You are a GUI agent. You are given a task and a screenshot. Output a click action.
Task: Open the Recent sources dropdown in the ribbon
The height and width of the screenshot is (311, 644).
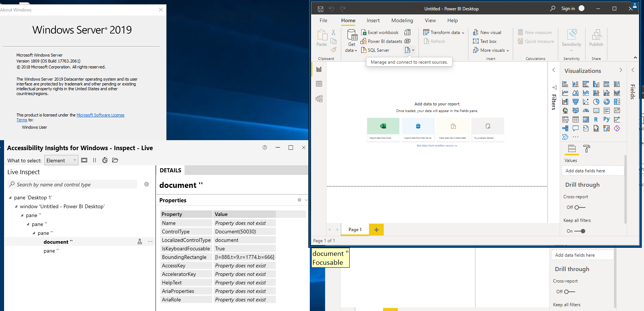[410, 50]
